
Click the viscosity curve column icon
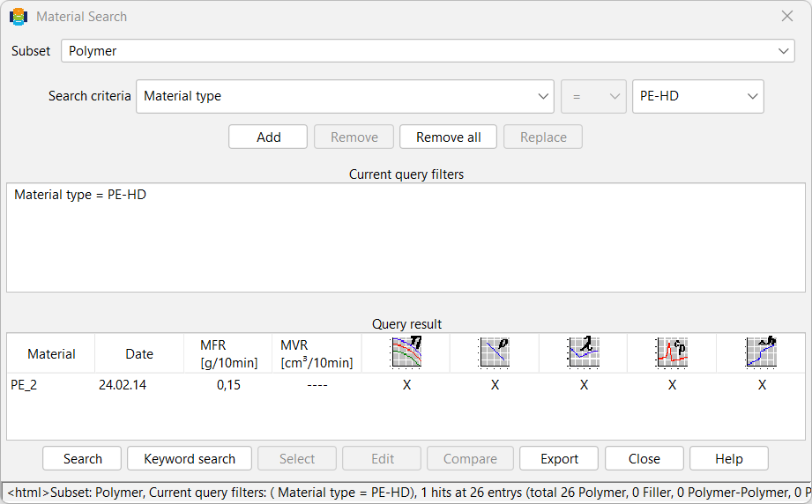tap(406, 352)
